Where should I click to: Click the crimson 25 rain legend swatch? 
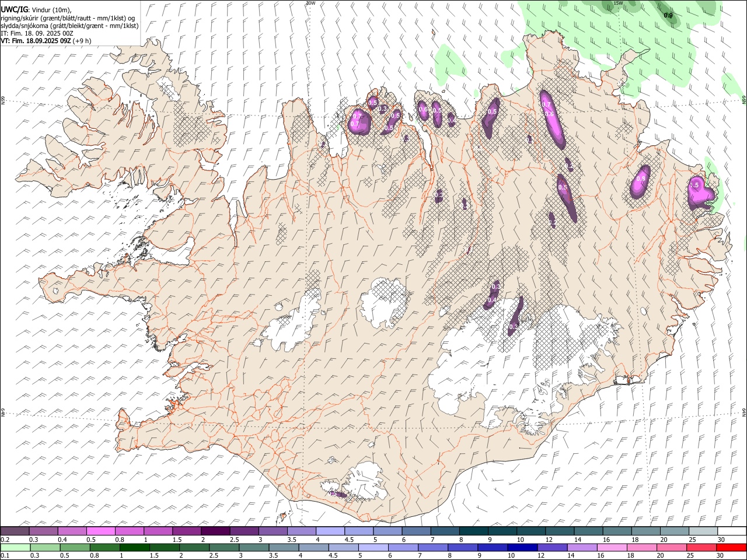coord(701,548)
